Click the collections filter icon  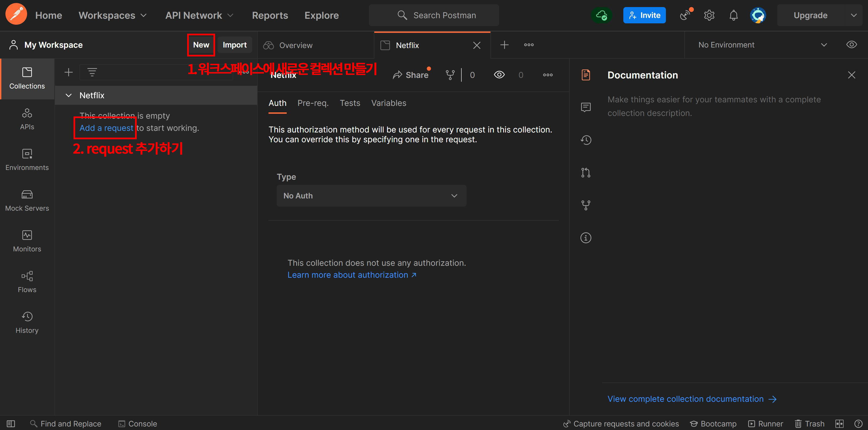(92, 72)
